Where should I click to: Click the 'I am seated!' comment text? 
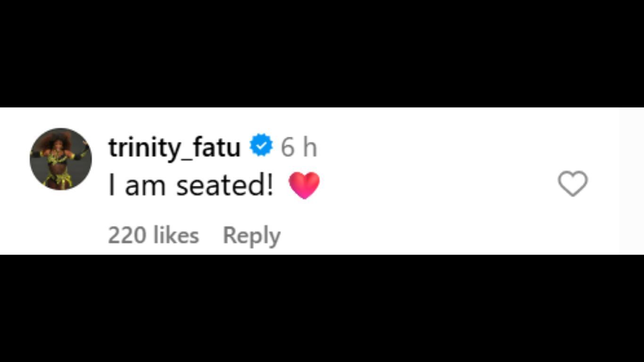[x=191, y=185]
